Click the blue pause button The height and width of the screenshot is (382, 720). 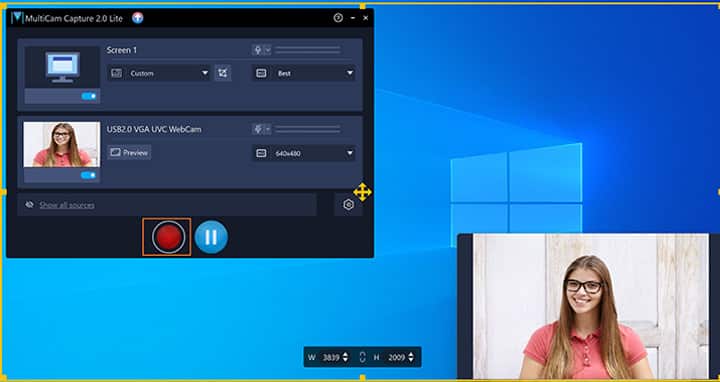pos(211,237)
